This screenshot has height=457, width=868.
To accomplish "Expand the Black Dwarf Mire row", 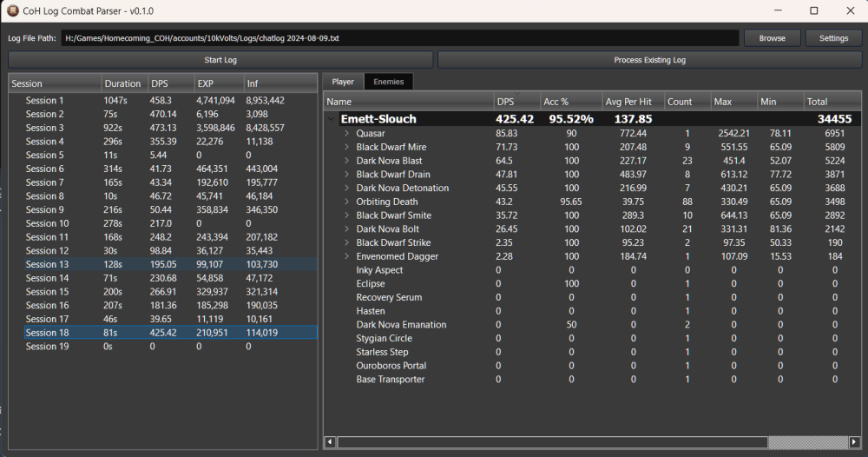I will [346, 148].
